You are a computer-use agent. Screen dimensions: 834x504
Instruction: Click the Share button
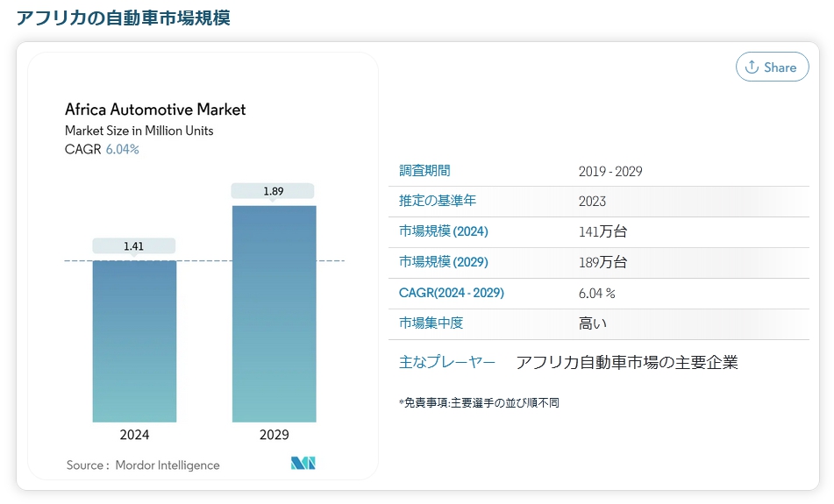[772, 67]
